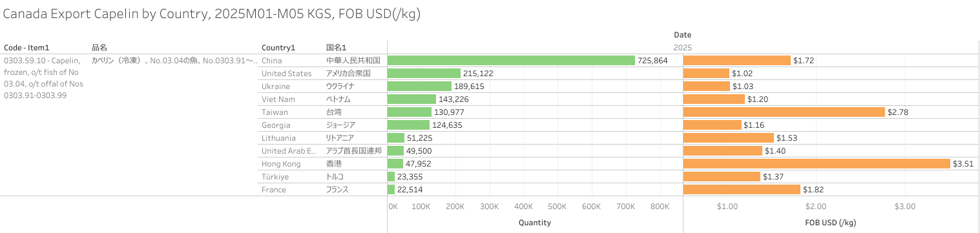Select the Code - Item1 header
This screenshot has height=233, width=980.
pyautogui.click(x=26, y=47)
